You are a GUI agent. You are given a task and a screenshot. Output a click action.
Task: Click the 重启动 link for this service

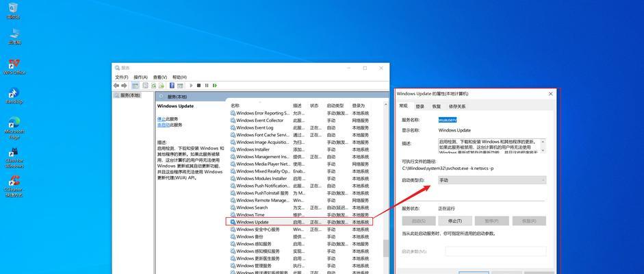tap(163, 125)
